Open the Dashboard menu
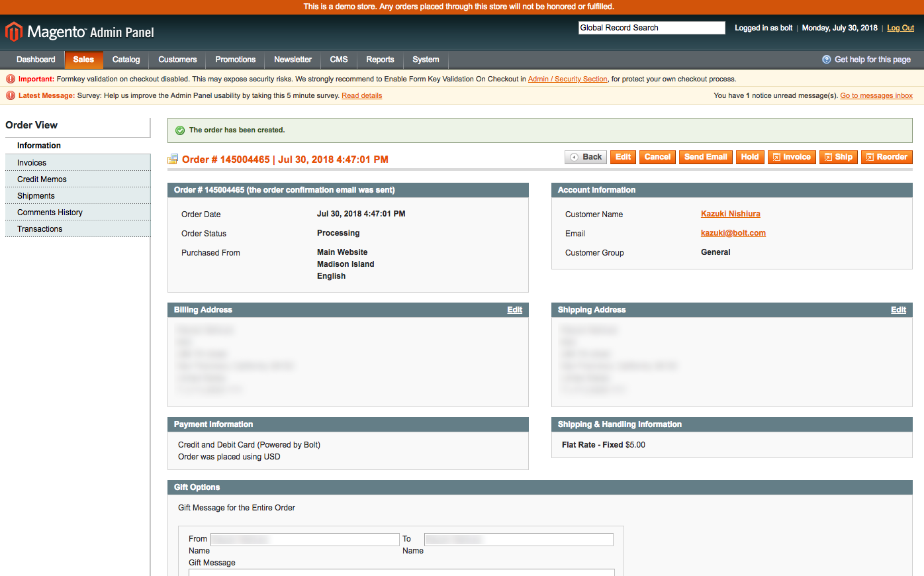This screenshot has height=576, width=924. point(36,60)
